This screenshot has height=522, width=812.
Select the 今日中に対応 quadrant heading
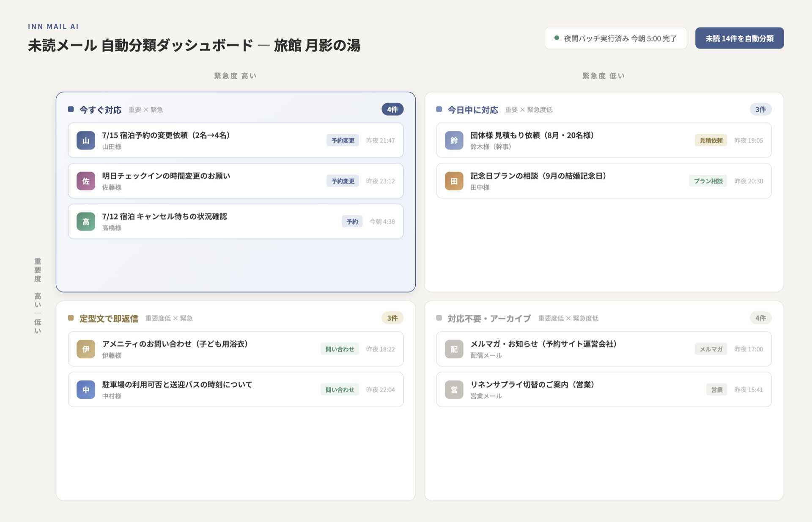point(473,110)
